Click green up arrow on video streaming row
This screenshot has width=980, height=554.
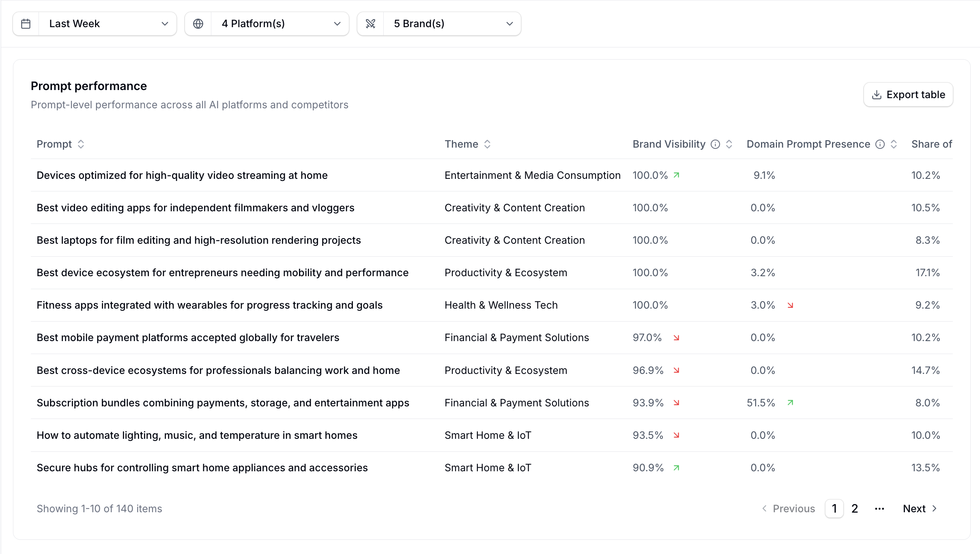676,175
